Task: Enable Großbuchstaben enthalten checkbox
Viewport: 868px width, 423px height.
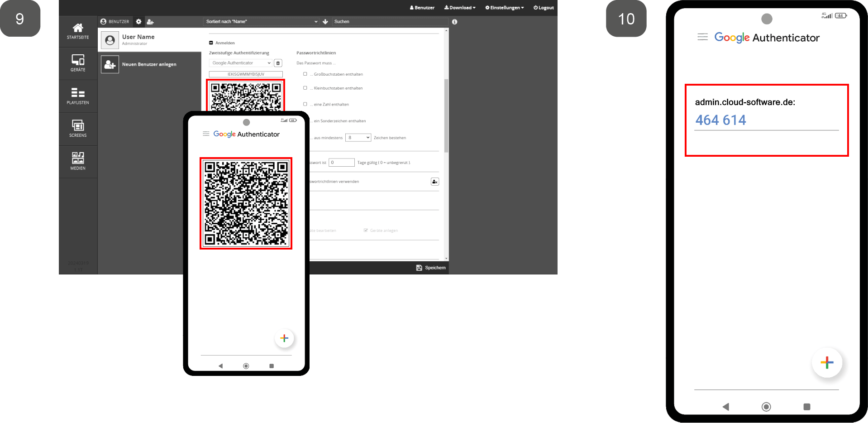Action: pyautogui.click(x=305, y=74)
